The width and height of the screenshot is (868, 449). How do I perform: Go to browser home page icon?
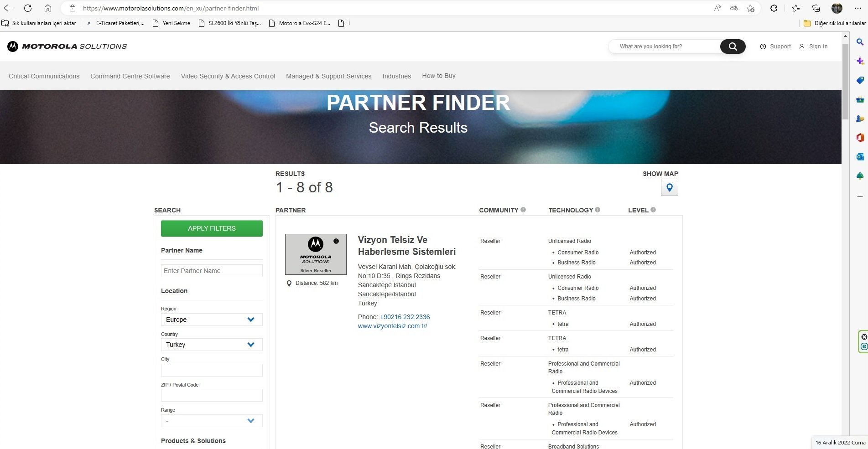click(x=48, y=8)
